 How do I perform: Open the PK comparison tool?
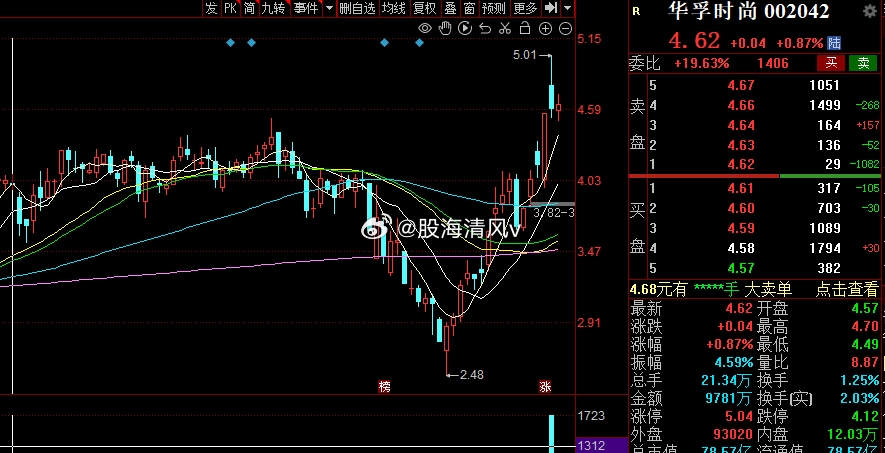tap(230, 8)
